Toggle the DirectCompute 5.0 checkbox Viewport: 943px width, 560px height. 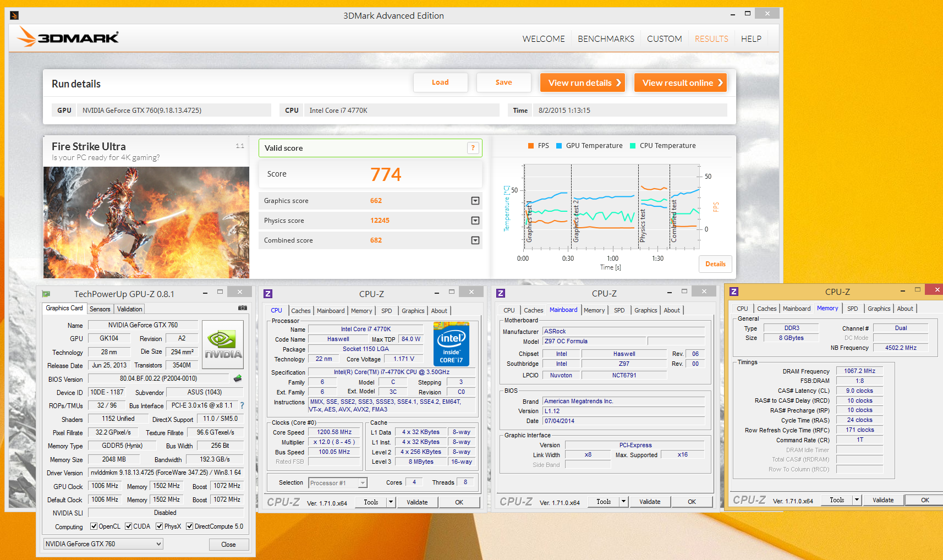[x=190, y=526]
